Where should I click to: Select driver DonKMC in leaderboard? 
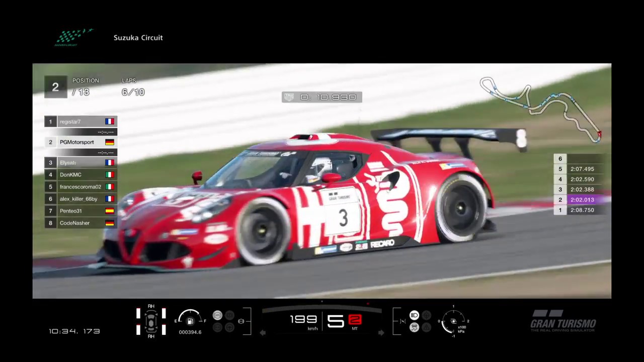click(x=80, y=174)
